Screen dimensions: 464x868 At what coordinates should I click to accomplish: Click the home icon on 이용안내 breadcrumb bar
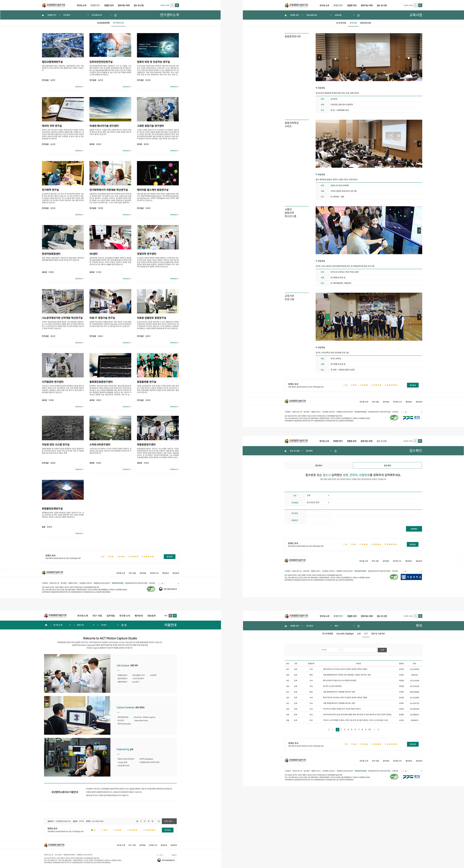point(46,625)
